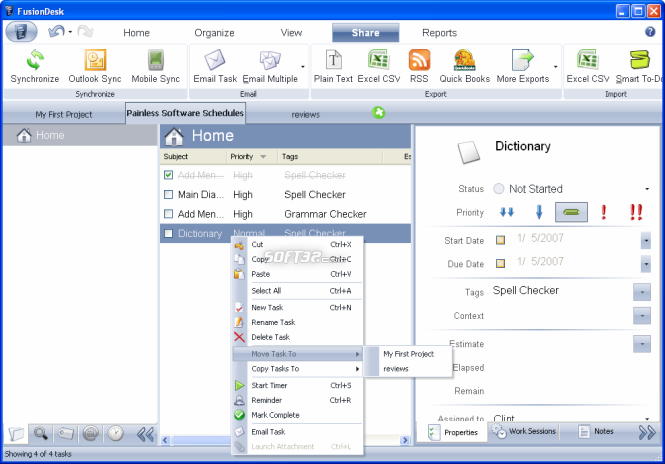This screenshot has height=464, width=665.
Task: Switch to Work Sessions tab
Action: pos(523,432)
